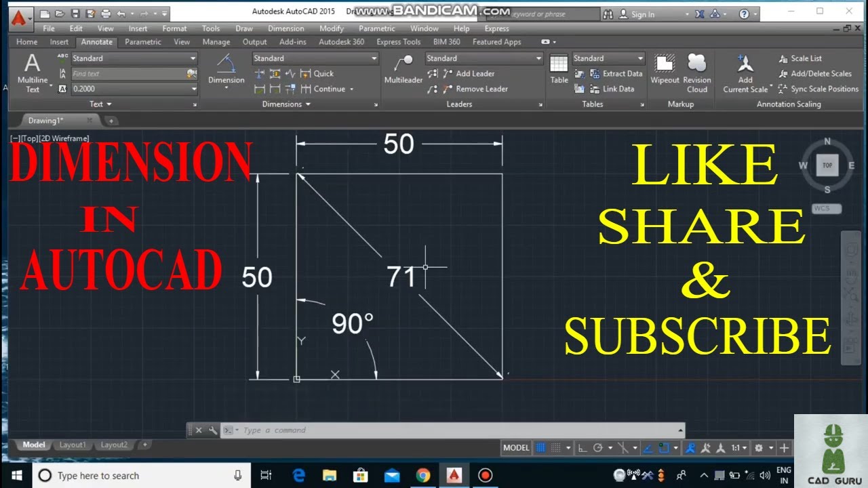
Task: Open the dimension style Standard dropdown
Action: coord(315,58)
